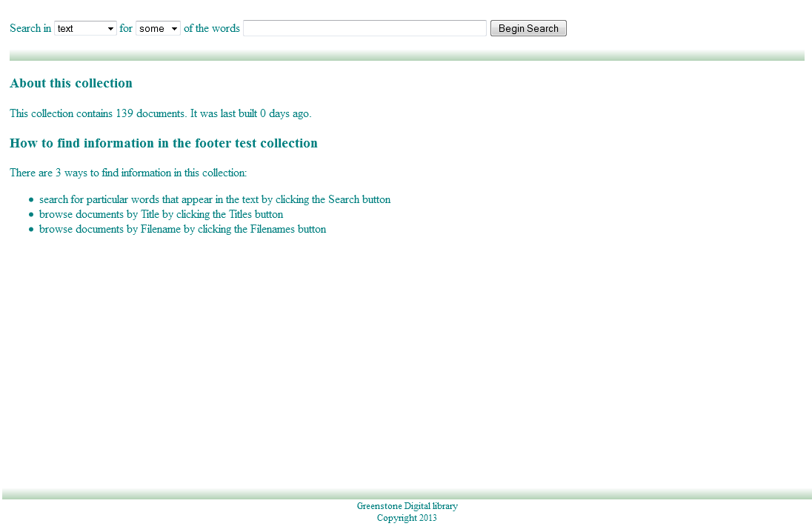
Task: Click the 'About this collection' heading
Action: (x=71, y=84)
